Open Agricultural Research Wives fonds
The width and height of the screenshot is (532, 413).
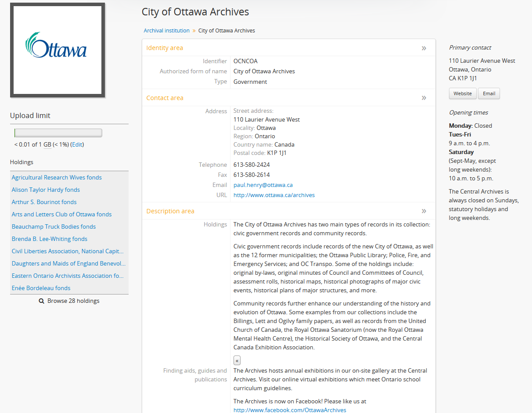(57, 178)
